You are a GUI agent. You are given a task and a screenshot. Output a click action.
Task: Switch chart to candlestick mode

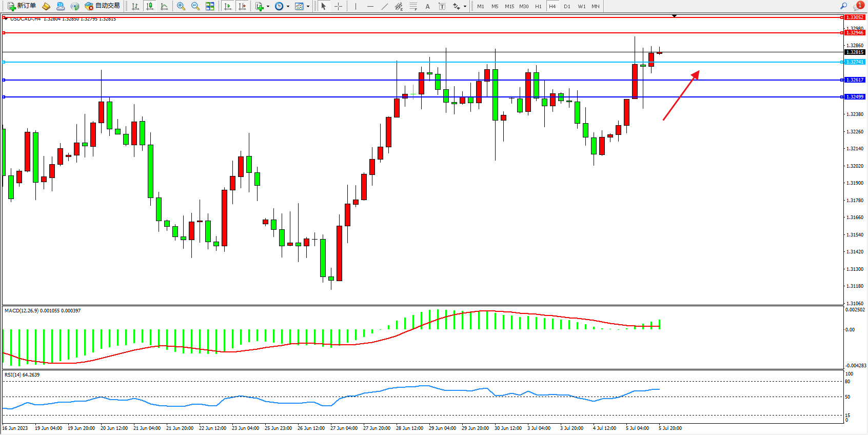click(150, 6)
